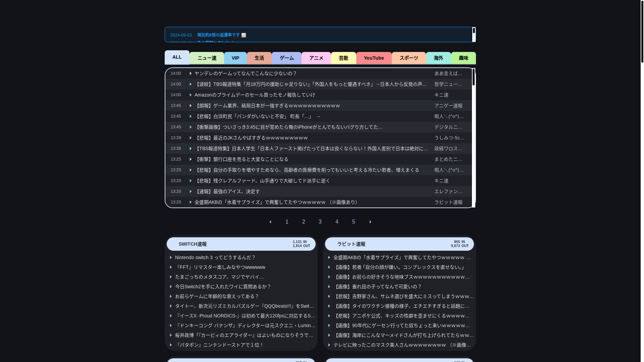644x362 pixels.
Task: Go to page 4
Action: pos(337,222)
